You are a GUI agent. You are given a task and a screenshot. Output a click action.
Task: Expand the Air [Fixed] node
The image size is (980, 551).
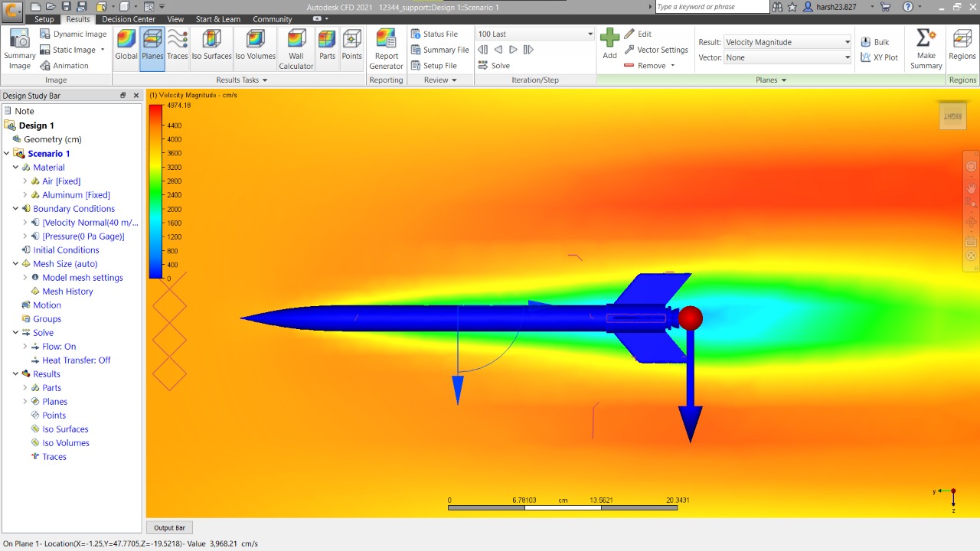25,181
